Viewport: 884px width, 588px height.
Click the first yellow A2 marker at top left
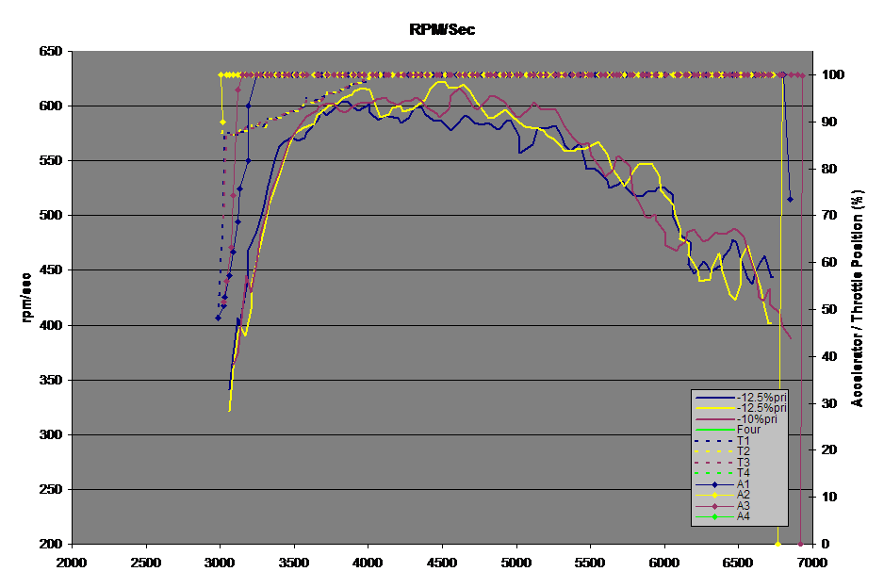(x=220, y=74)
